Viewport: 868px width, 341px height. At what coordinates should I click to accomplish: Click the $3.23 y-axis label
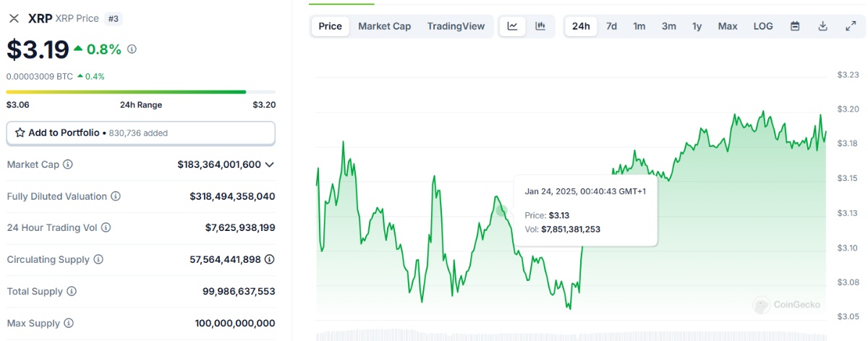pos(848,75)
